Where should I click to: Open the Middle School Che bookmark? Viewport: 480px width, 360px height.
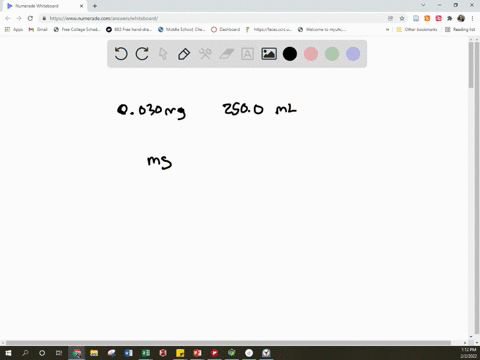[x=182, y=29]
